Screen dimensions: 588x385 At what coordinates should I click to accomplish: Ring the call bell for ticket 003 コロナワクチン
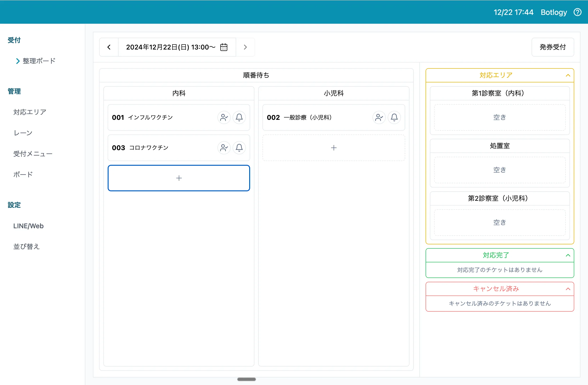[x=239, y=148]
